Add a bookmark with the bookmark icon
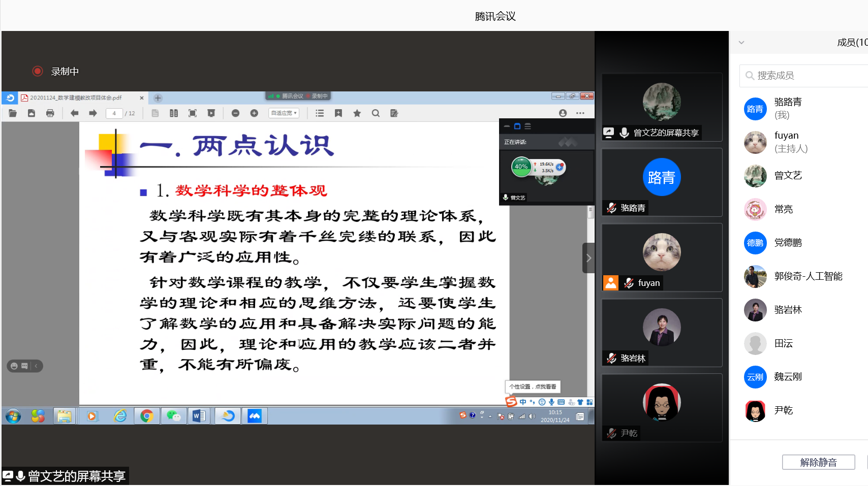The width and height of the screenshot is (868, 486). (x=338, y=113)
